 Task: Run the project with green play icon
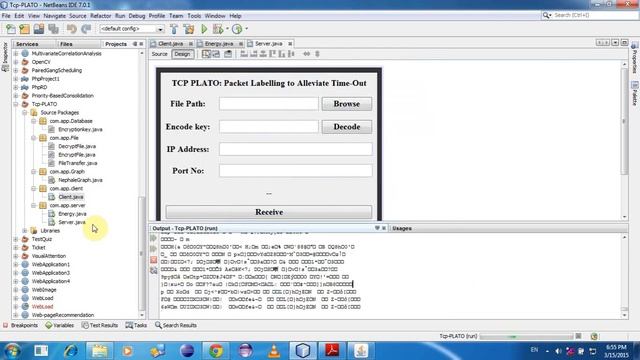click(x=204, y=29)
